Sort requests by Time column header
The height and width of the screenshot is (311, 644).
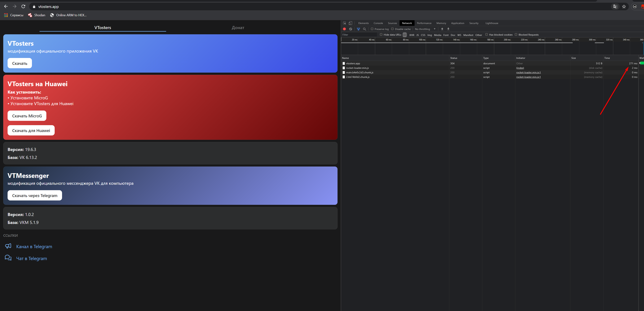point(621,58)
